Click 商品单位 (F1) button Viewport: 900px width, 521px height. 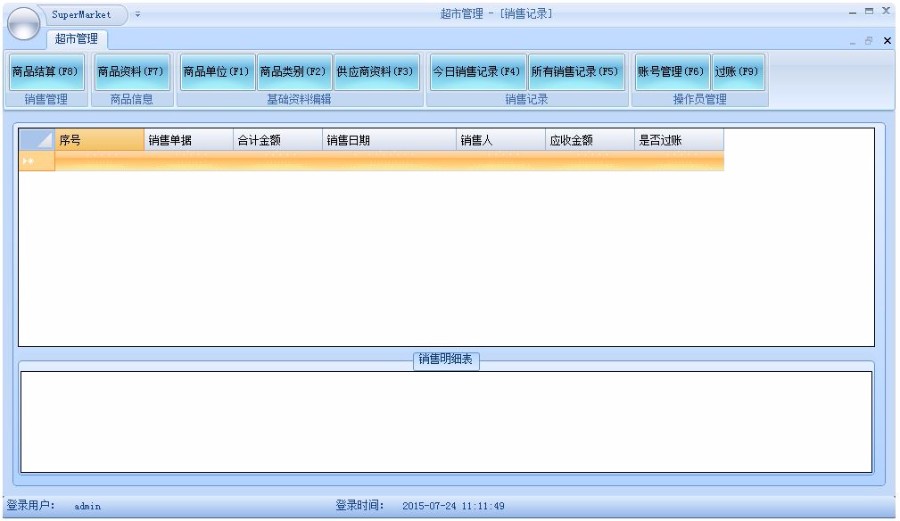(x=217, y=72)
